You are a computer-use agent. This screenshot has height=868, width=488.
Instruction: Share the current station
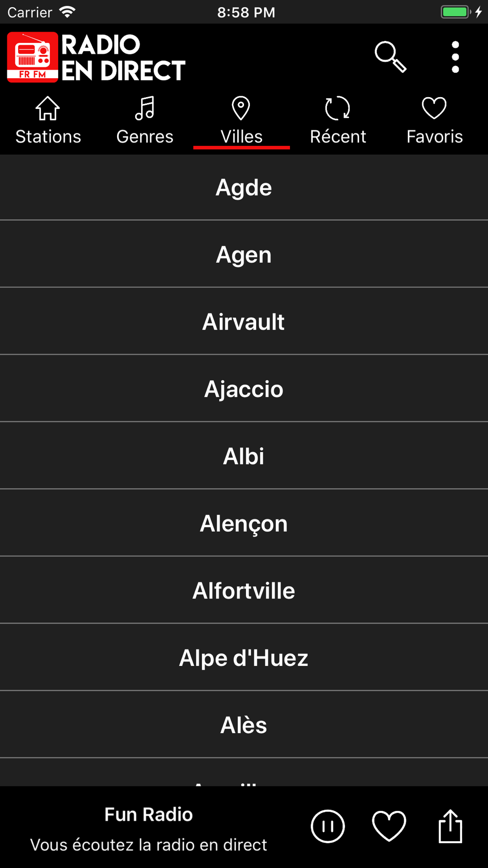point(450,826)
